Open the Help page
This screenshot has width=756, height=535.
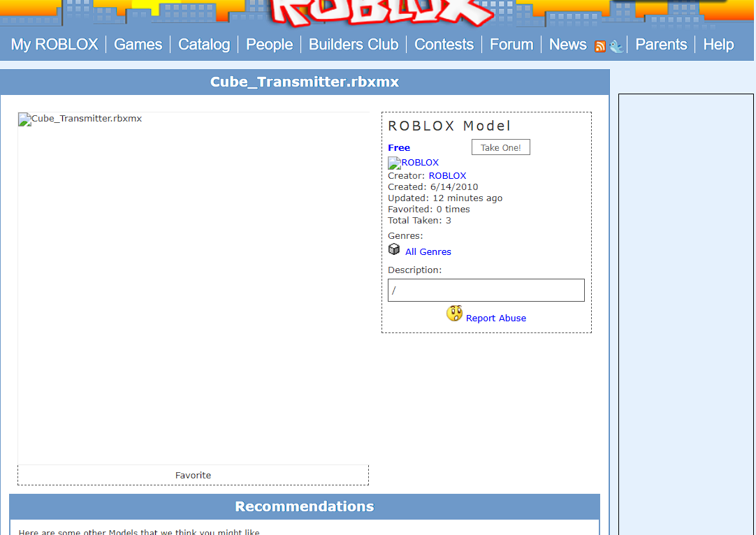718,45
